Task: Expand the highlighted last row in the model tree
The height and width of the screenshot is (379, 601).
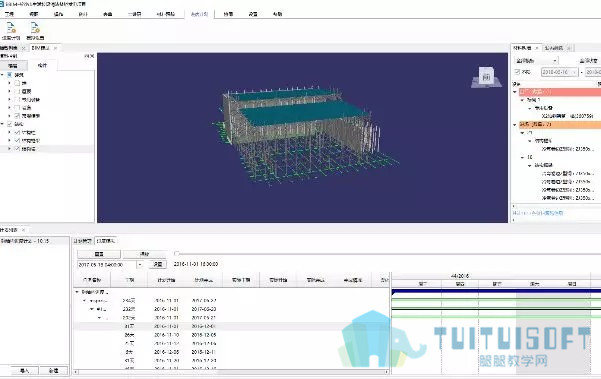Action: [10, 149]
